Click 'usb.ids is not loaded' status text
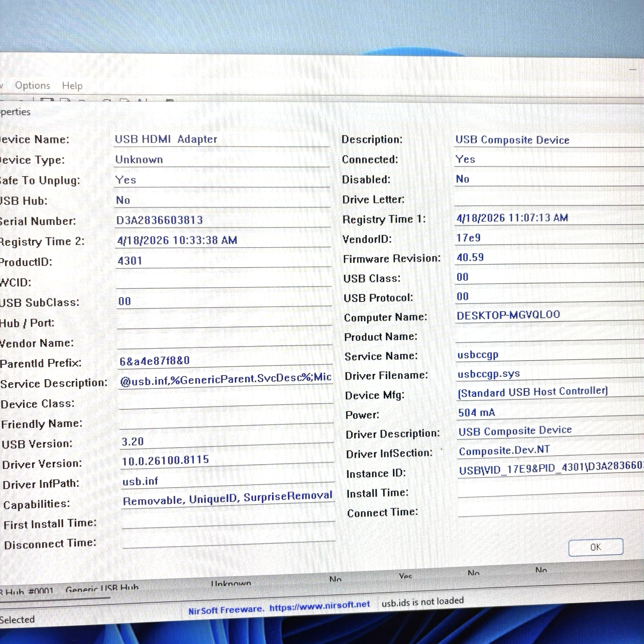 [423, 601]
